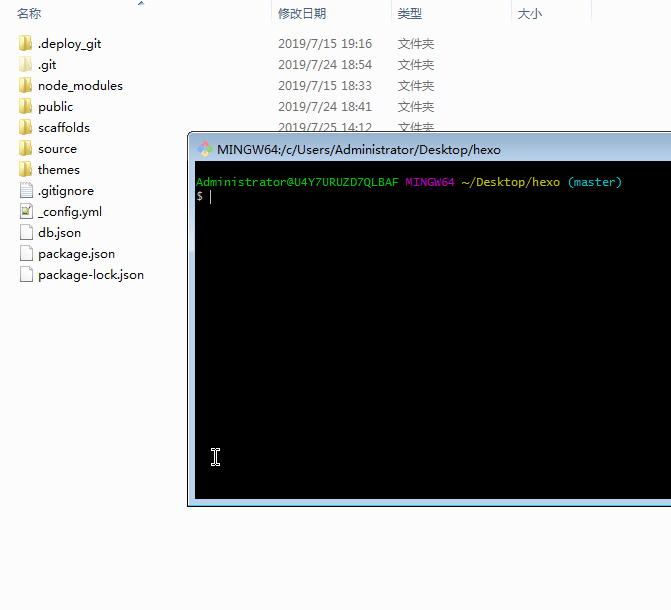
Task: Click the package.json file icon
Action: 26,253
